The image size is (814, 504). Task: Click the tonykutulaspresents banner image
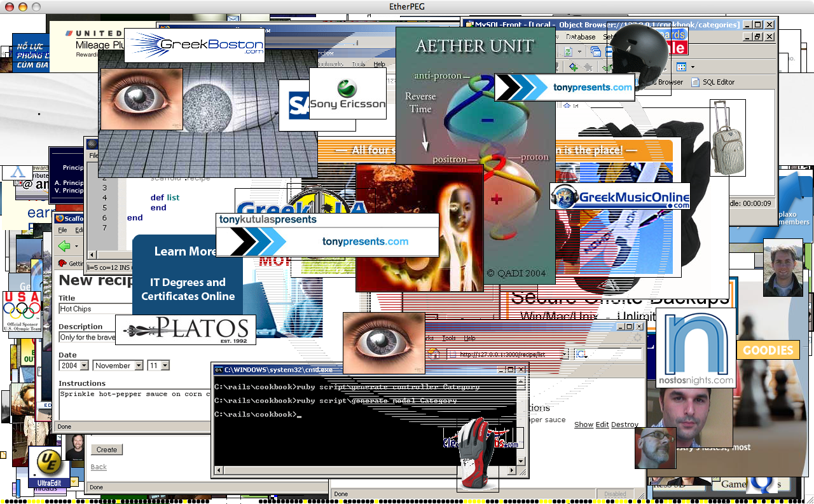point(328,235)
